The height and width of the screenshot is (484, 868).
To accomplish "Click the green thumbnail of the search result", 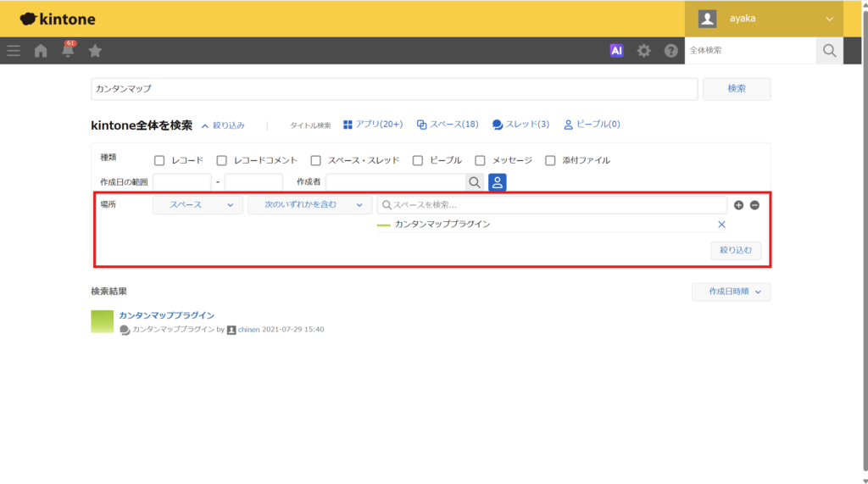I will click(103, 322).
